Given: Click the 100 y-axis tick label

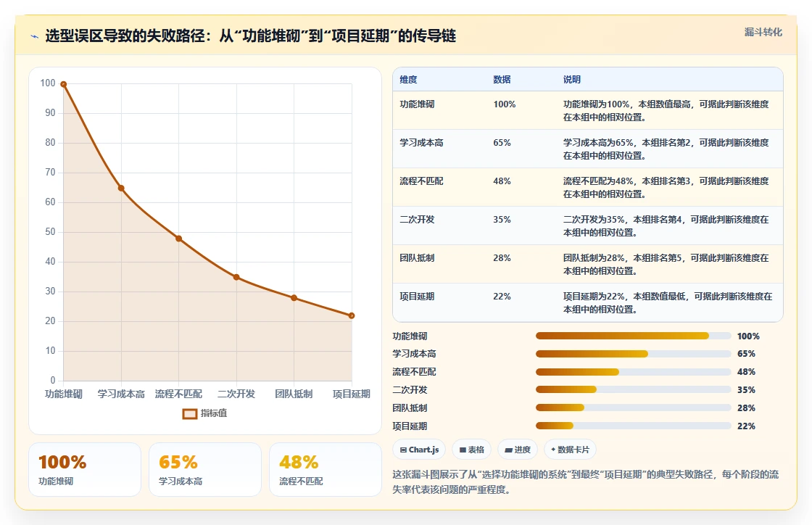Looking at the screenshot, I should click(x=48, y=83).
